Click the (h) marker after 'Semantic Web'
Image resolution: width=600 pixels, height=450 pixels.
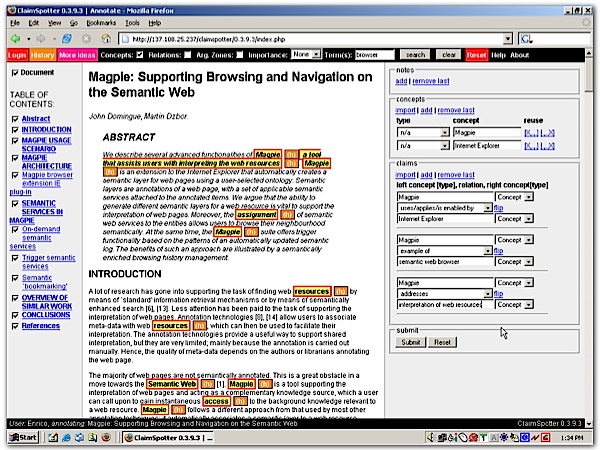(x=207, y=384)
